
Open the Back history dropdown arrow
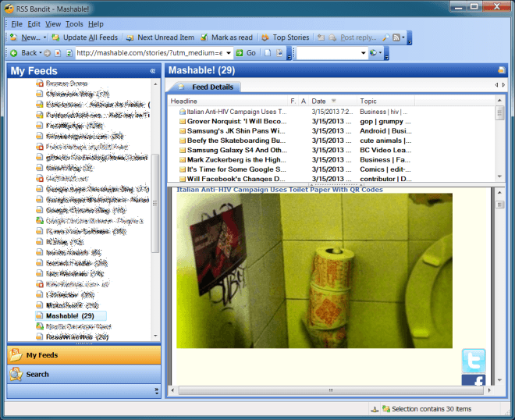[41, 53]
